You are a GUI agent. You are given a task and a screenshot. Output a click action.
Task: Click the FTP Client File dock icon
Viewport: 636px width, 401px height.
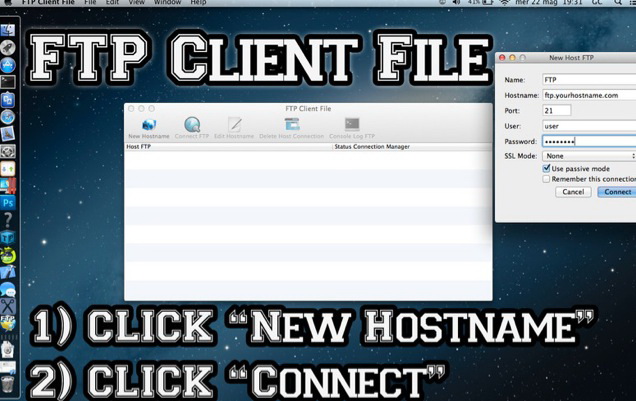pyautogui.click(x=8, y=323)
